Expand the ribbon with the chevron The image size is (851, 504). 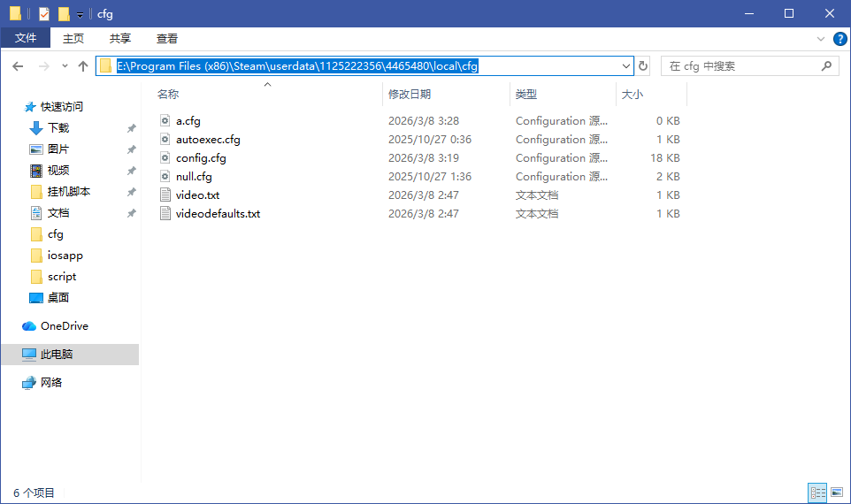(822, 39)
